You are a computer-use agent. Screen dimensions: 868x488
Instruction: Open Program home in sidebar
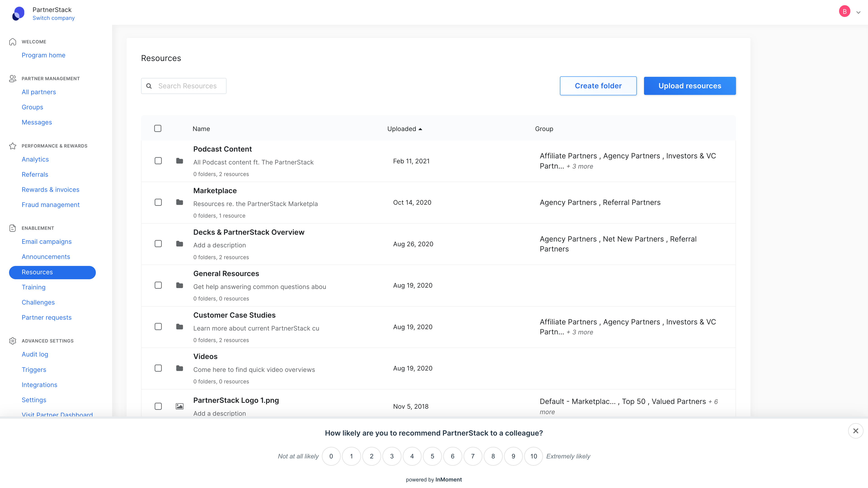pos(43,55)
